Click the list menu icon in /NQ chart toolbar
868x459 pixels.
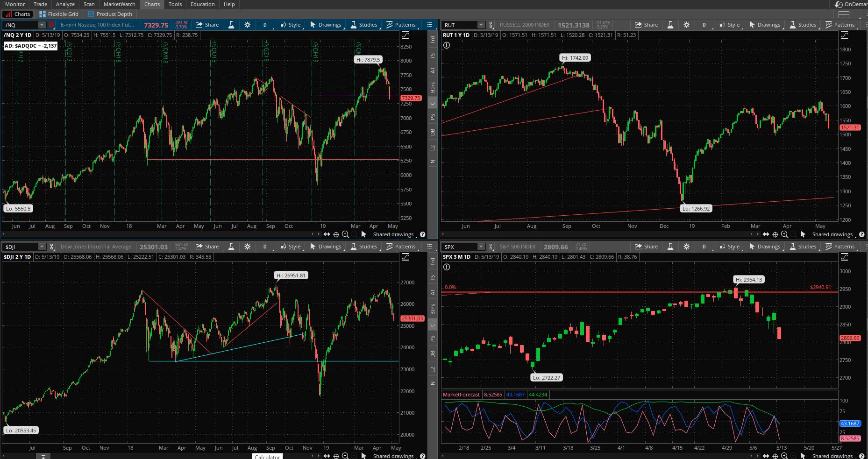(x=429, y=25)
